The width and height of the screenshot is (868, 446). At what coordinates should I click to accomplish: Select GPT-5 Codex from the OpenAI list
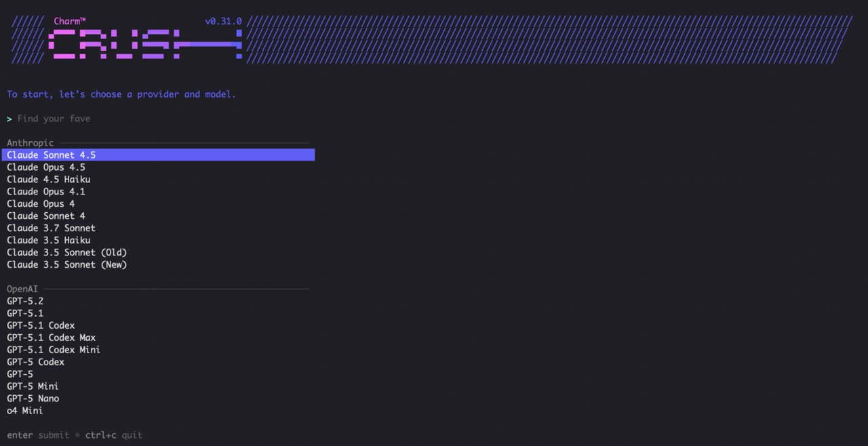click(36, 362)
